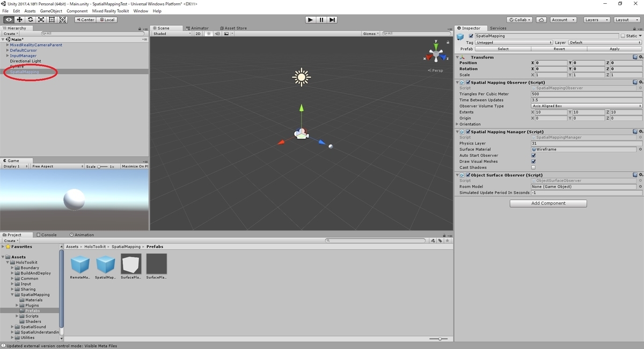Click the Step frame button
644x349 pixels.
(332, 20)
